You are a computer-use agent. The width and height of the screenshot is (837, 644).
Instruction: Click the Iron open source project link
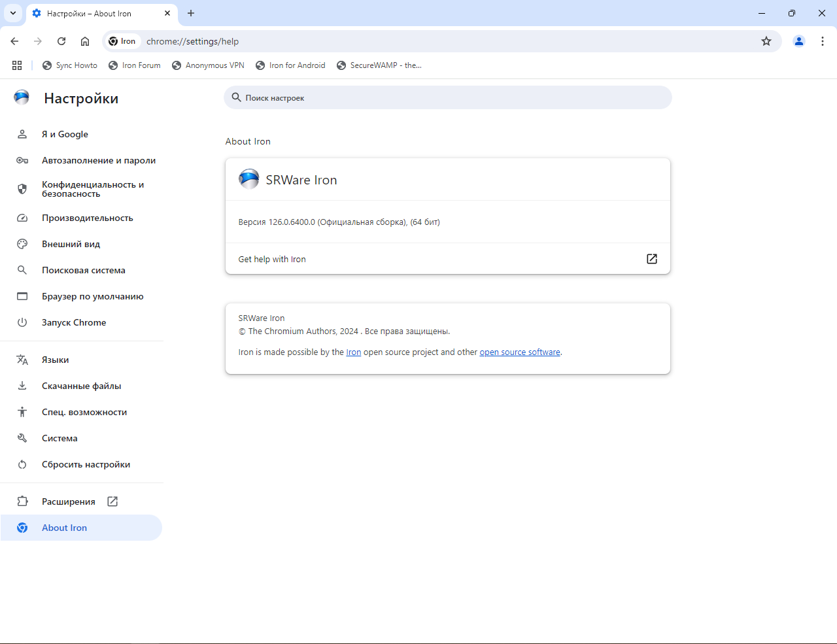pos(353,352)
